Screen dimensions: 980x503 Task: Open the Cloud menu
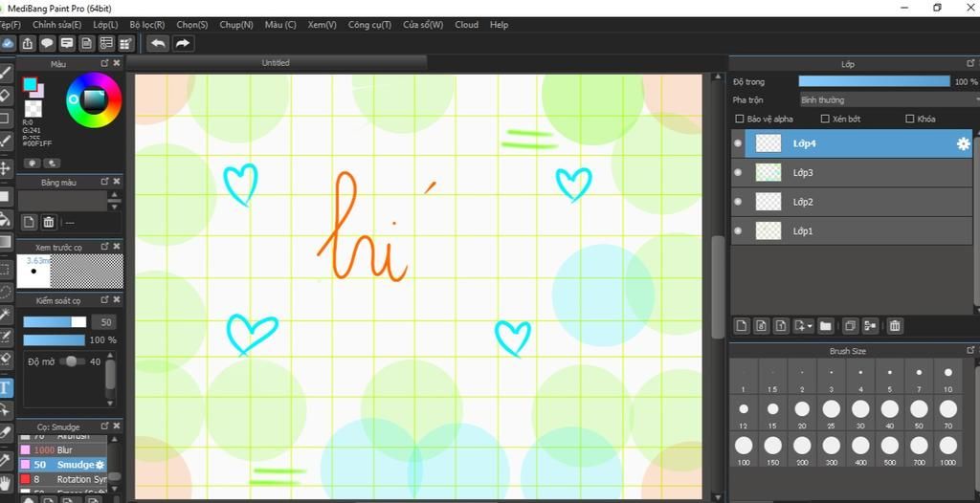pos(467,25)
